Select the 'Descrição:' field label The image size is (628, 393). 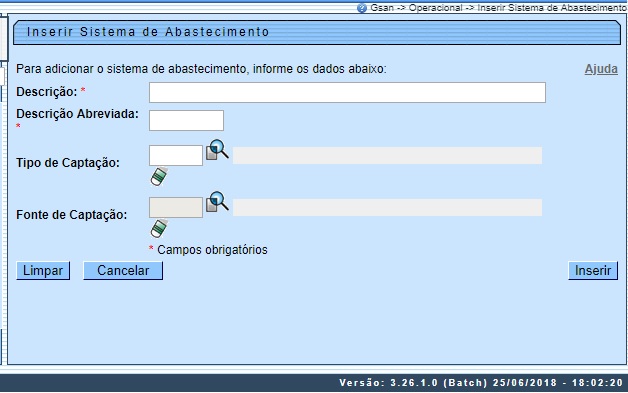click(46, 92)
